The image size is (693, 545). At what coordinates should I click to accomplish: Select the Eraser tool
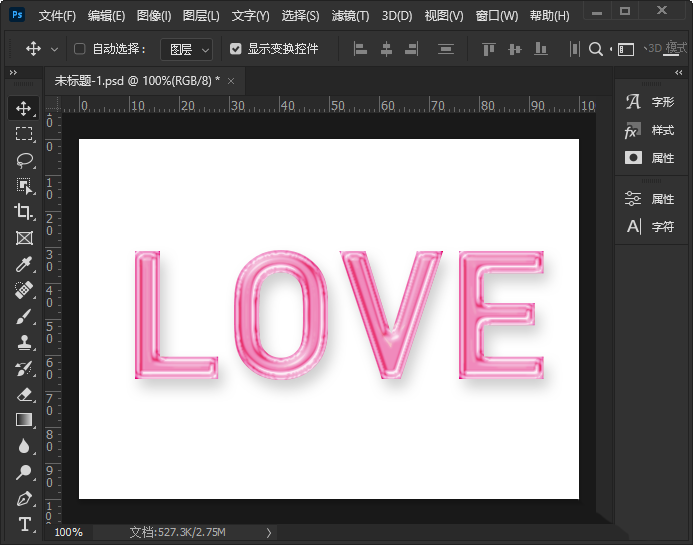tap(23, 394)
